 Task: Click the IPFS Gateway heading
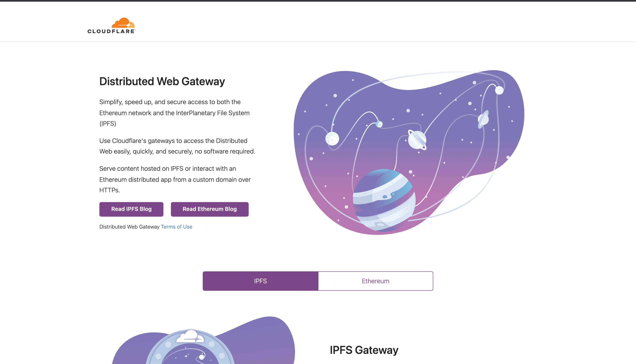click(x=364, y=350)
